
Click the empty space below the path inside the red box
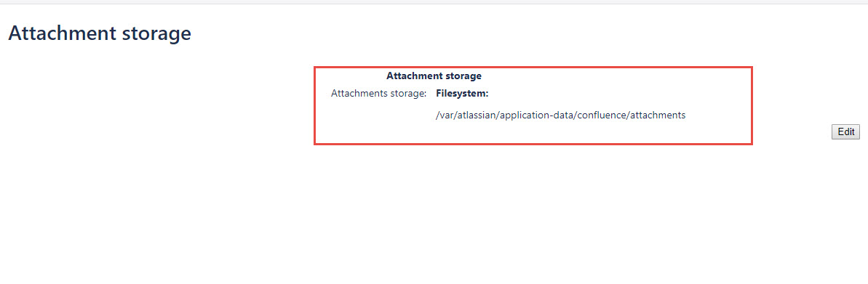click(533, 133)
